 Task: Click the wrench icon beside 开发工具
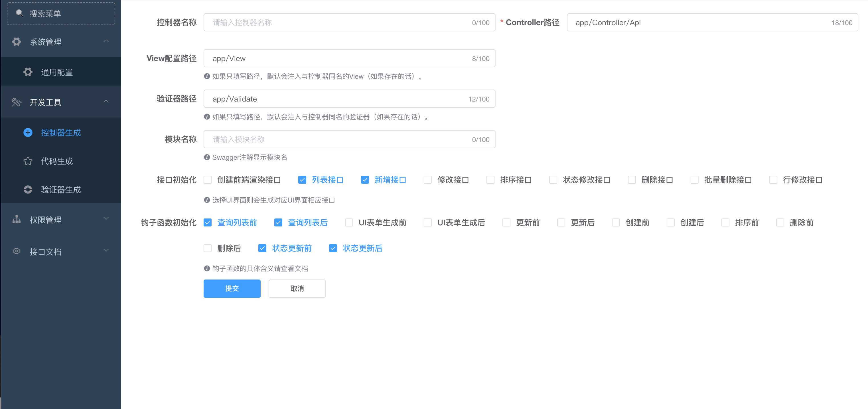(17, 102)
